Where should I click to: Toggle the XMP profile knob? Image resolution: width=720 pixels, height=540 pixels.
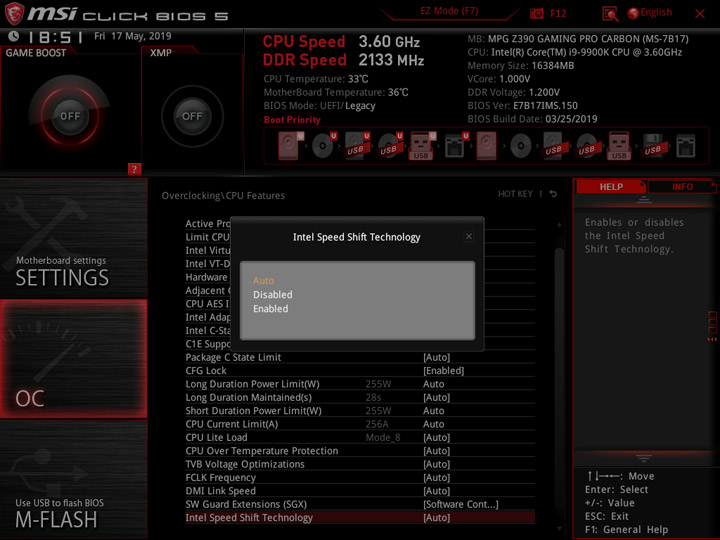click(x=192, y=116)
